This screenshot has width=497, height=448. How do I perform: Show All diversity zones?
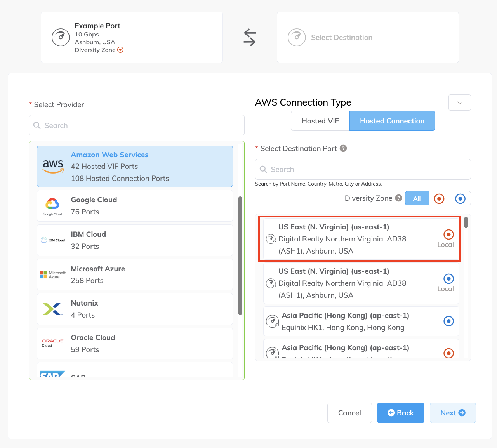417,198
